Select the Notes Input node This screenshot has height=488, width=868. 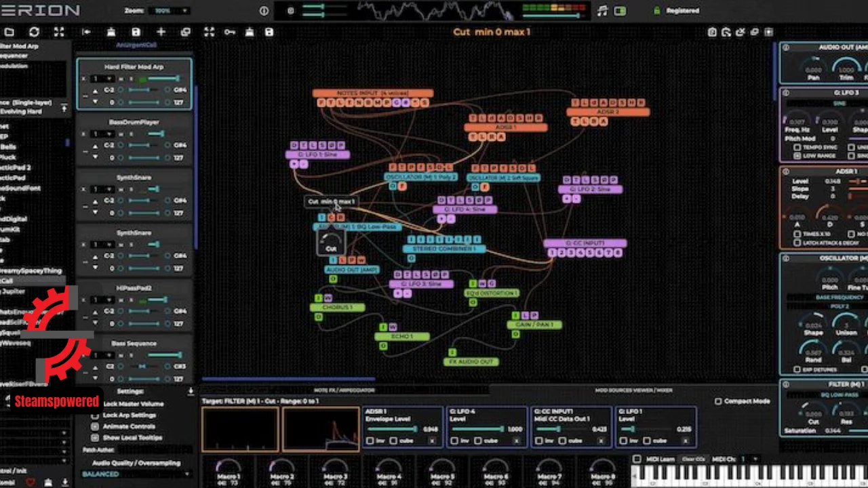click(x=373, y=93)
